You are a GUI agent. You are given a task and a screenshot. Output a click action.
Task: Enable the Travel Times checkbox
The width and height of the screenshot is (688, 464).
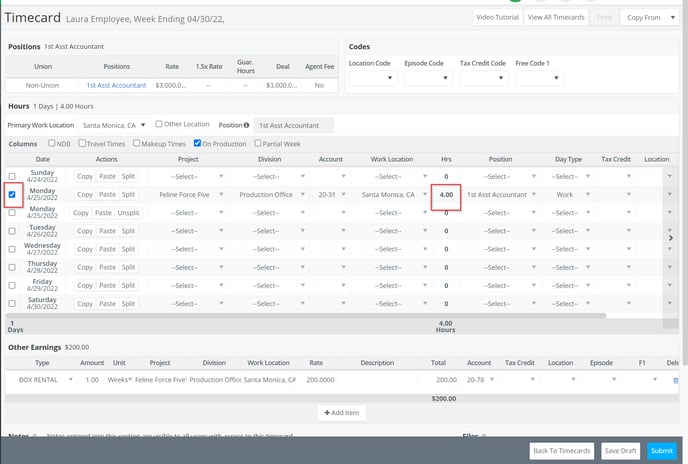click(x=82, y=143)
